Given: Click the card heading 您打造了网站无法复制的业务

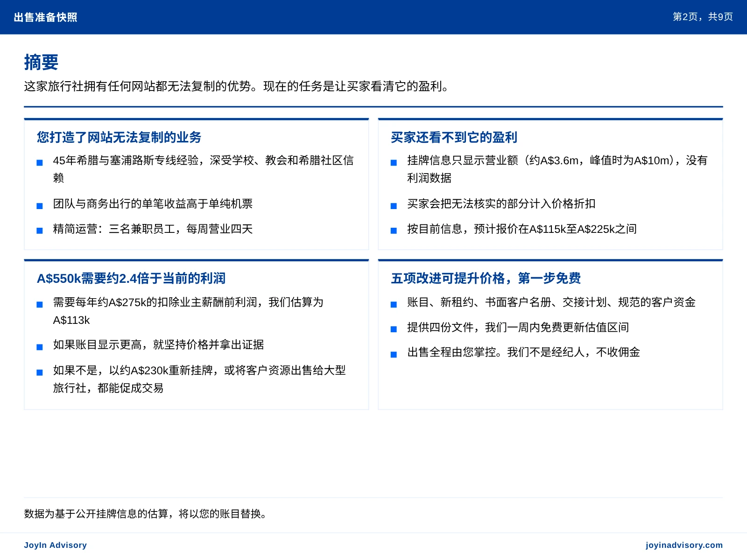Looking at the screenshot, I should pyautogui.click(x=119, y=137).
